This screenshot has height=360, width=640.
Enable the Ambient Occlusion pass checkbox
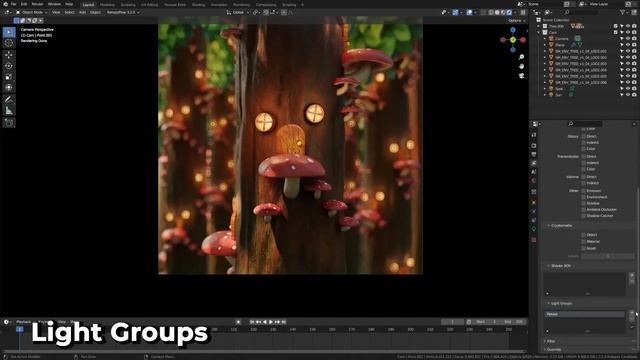(584, 209)
